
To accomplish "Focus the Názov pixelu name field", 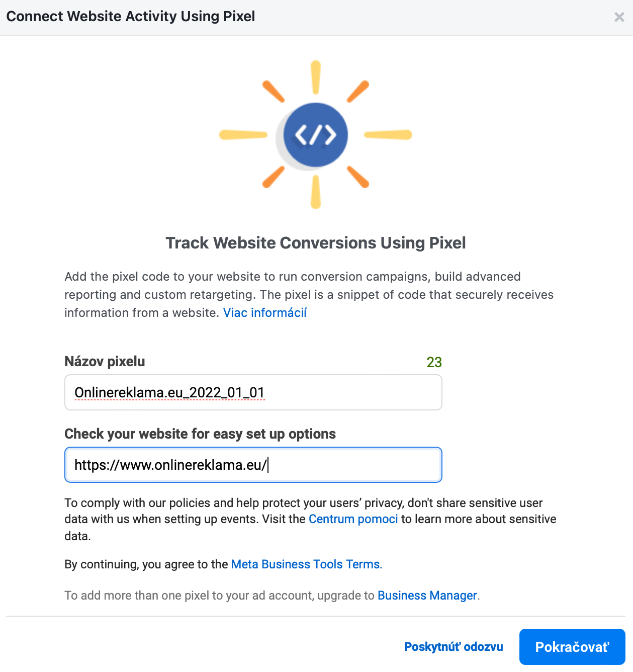I will coord(253,392).
